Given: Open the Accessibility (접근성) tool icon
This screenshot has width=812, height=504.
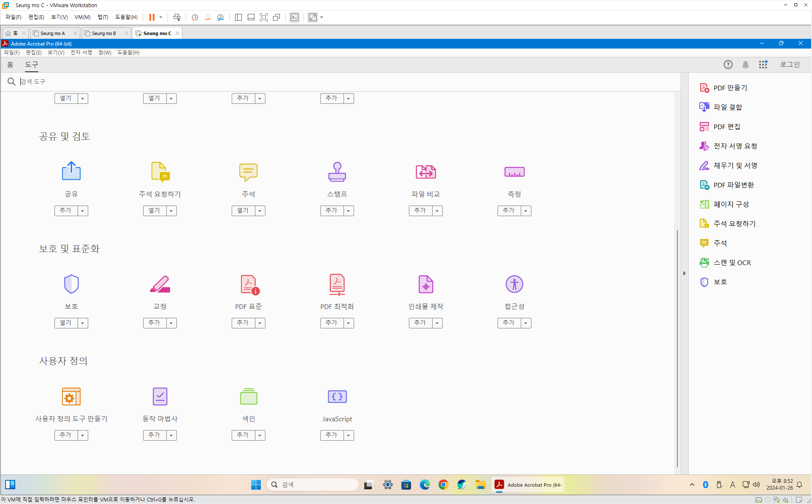Looking at the screenshot, I should coord(514,284).
